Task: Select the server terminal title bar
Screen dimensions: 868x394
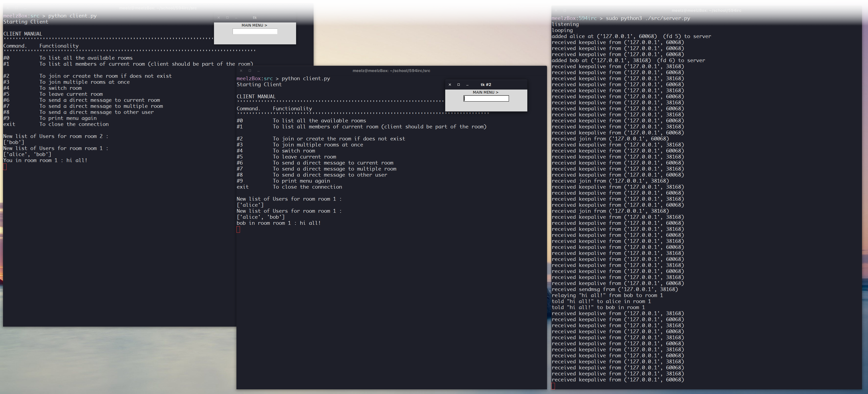Action: [706, 10]
